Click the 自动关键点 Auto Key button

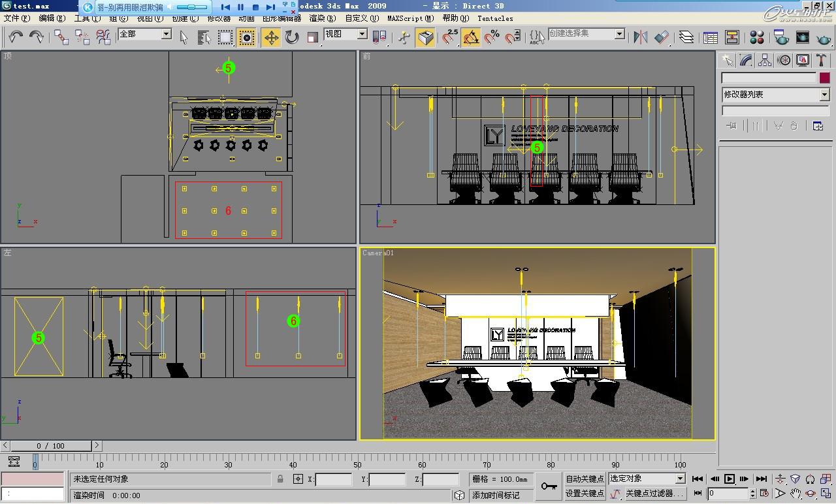pyautogui.click(x=585, y=479)
